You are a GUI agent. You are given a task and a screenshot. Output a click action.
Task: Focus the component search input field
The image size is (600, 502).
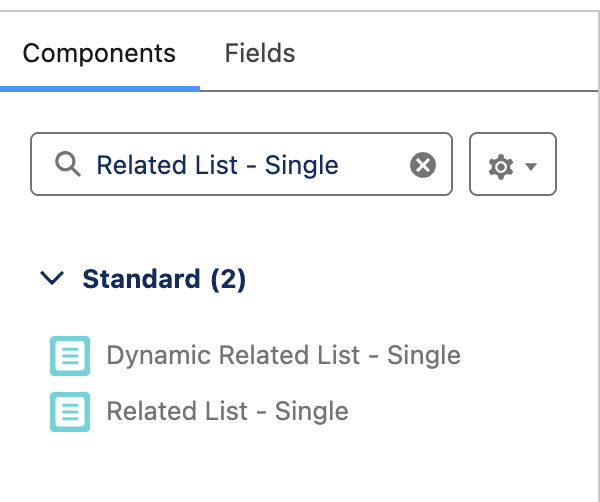click(x=241, y=165)
